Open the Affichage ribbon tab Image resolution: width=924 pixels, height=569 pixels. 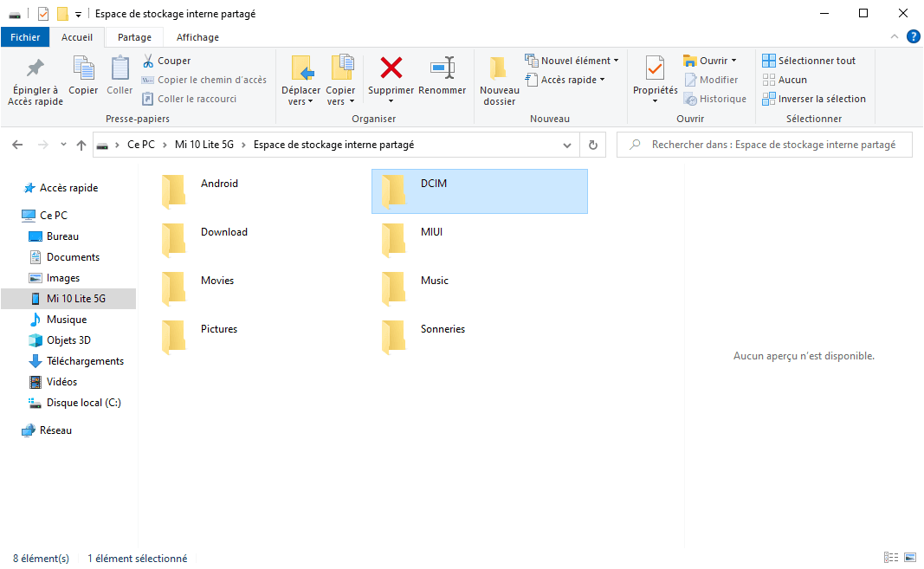tap(197, 37)
